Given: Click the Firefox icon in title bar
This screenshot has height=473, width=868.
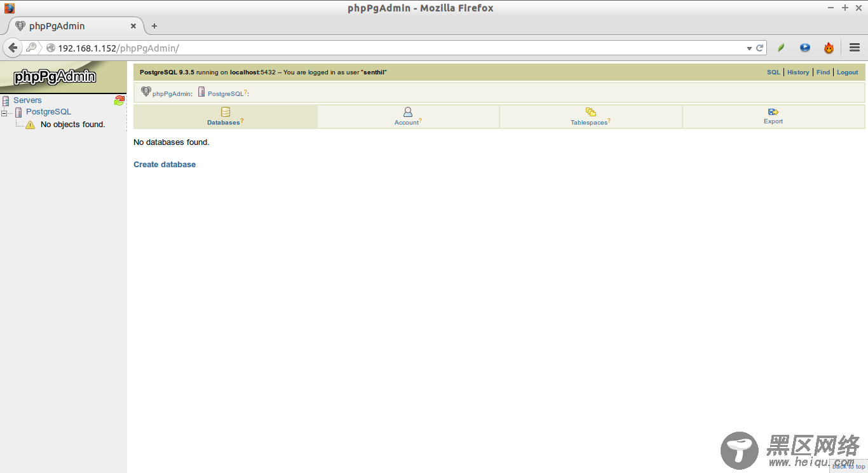Looking at the screenshot, I should tap(10, 8).
